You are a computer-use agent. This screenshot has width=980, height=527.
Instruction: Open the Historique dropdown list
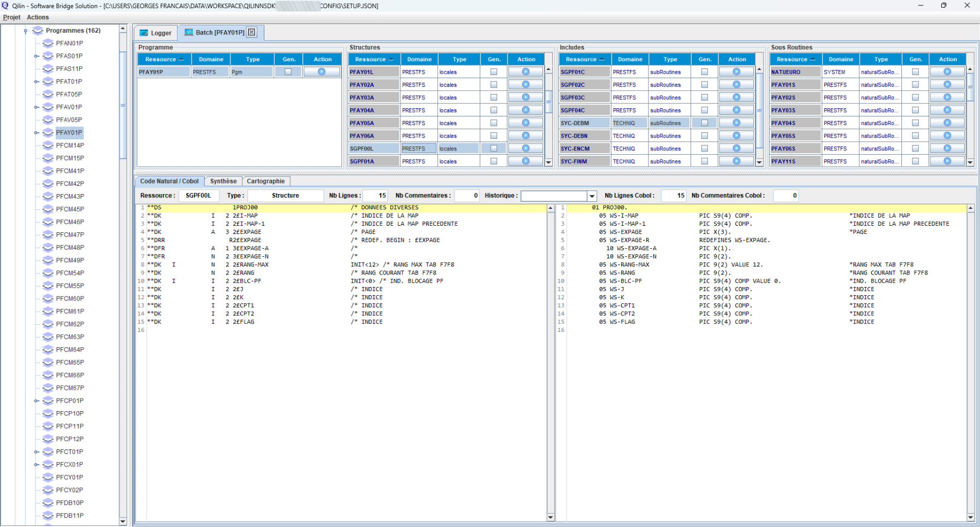592,195
